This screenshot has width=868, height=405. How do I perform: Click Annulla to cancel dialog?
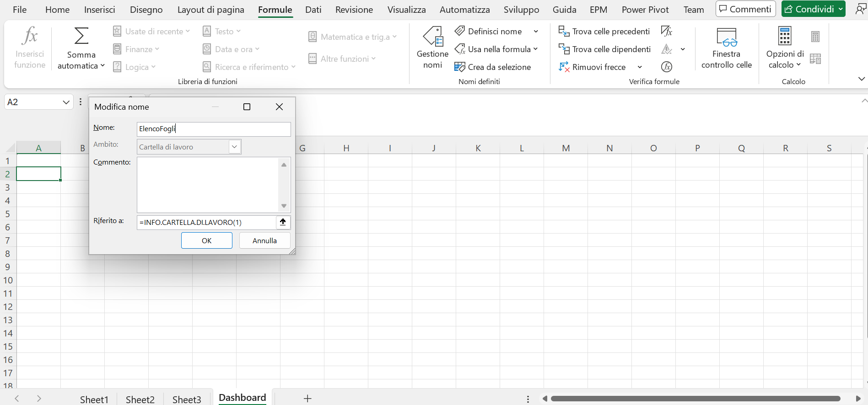[264, 240]
